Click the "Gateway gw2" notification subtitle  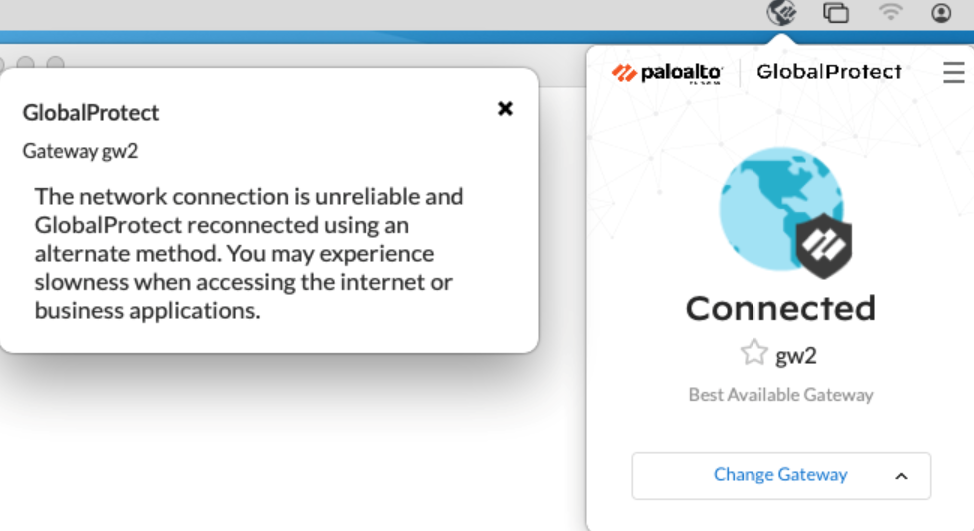tap(80, 151)
